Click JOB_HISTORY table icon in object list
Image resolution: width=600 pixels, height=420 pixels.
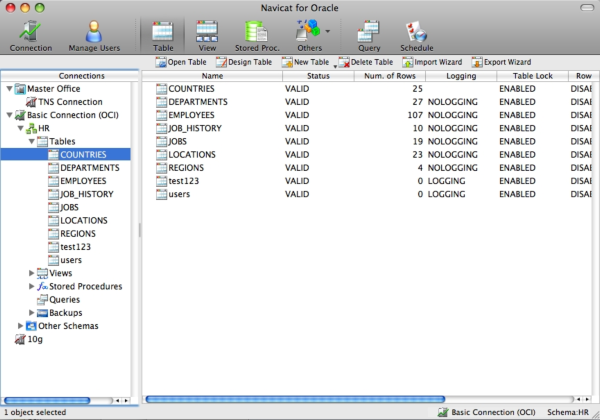pos(161,129)
